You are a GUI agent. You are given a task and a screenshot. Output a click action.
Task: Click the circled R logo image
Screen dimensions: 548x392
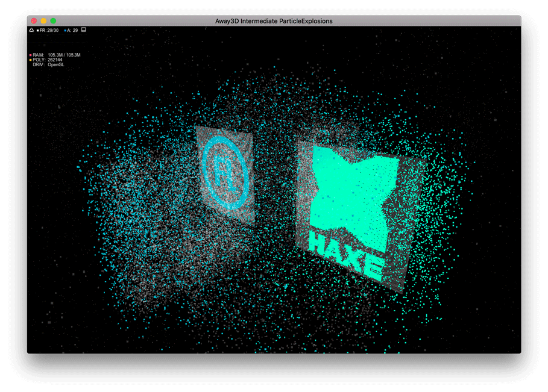tap(225, 173)
